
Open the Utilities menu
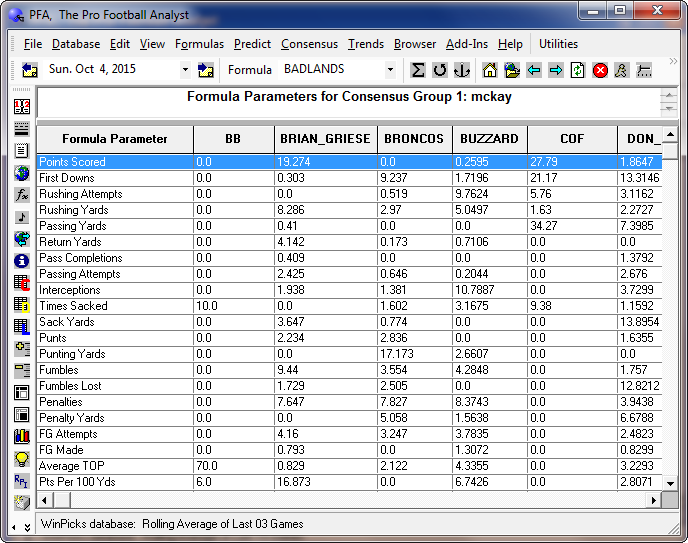(x=558, y=44)
